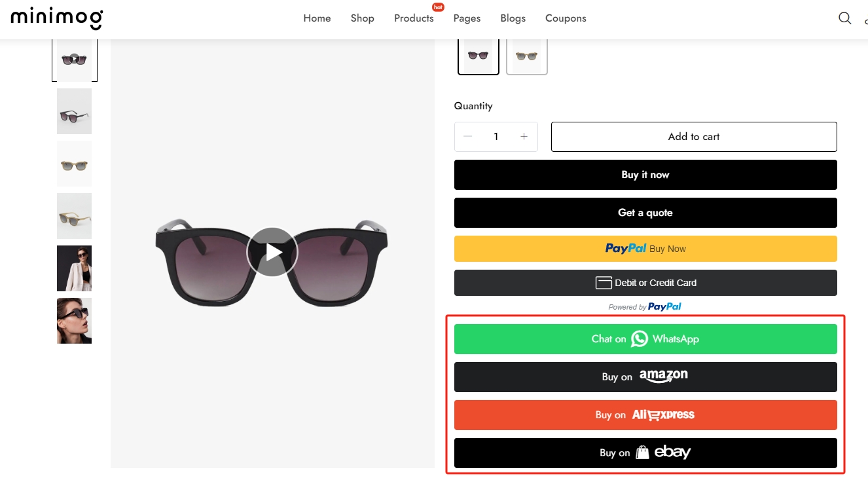Open the Chat on WhatsApp button
Screen dimensions: 868x487
tap(645, 339)
